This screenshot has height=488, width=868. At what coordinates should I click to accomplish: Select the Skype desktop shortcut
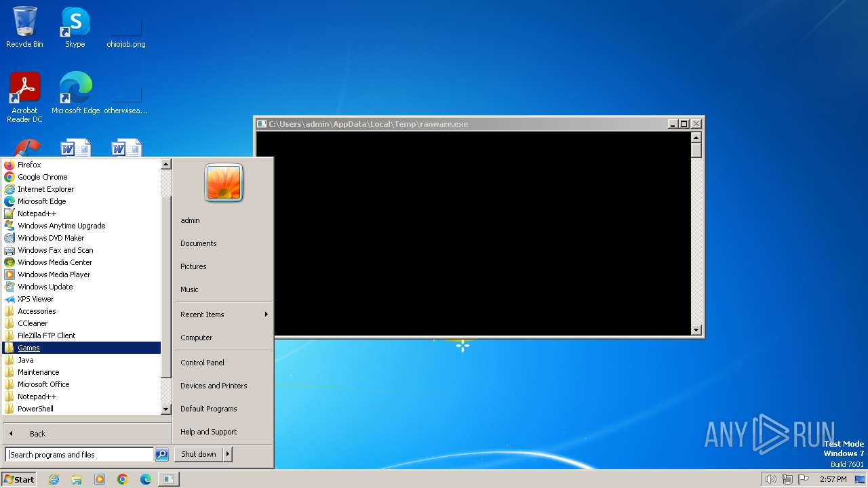[x=75, y=28]
